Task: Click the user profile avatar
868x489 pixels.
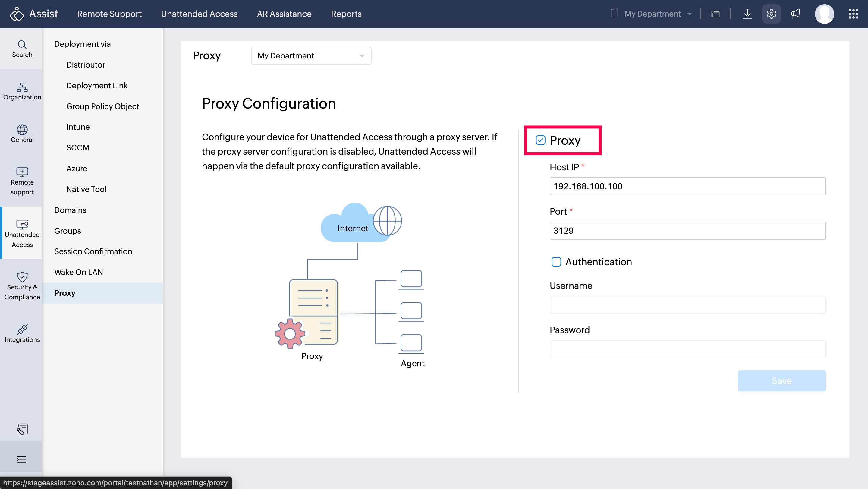Action: pyautogui.click(x=824, y=14)
